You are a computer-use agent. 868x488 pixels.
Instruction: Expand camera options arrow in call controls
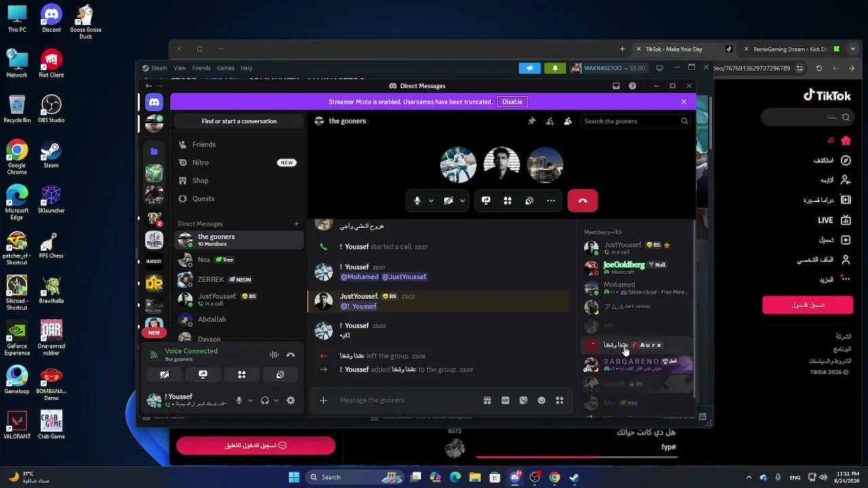462,201
